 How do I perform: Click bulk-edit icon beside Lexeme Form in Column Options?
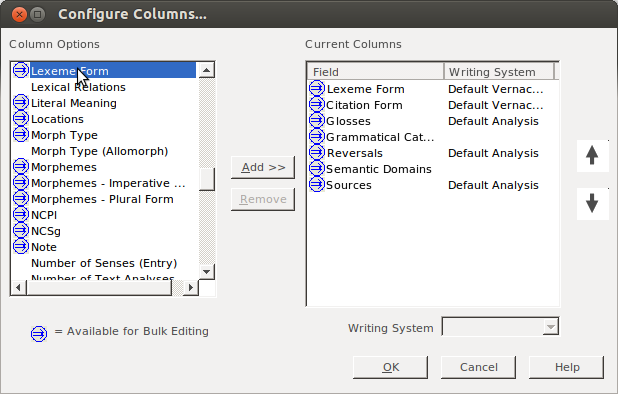click(x=20, y=71)
